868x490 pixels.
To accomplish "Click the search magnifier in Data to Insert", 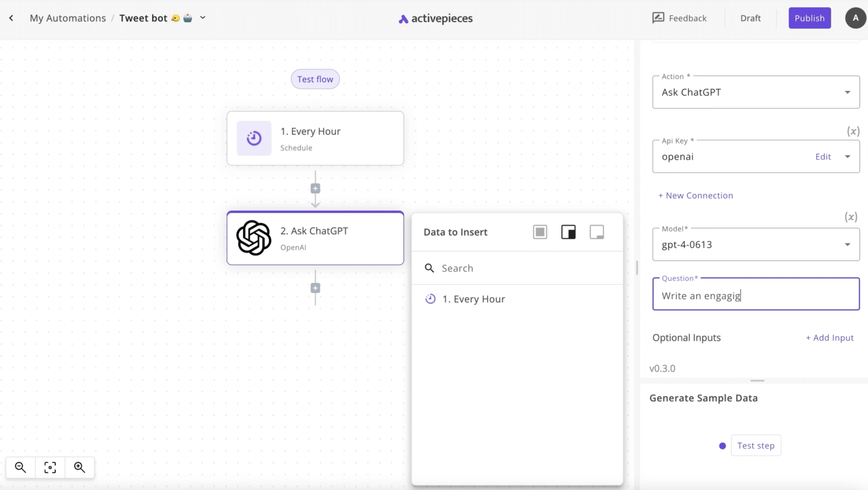I will 430,268.
